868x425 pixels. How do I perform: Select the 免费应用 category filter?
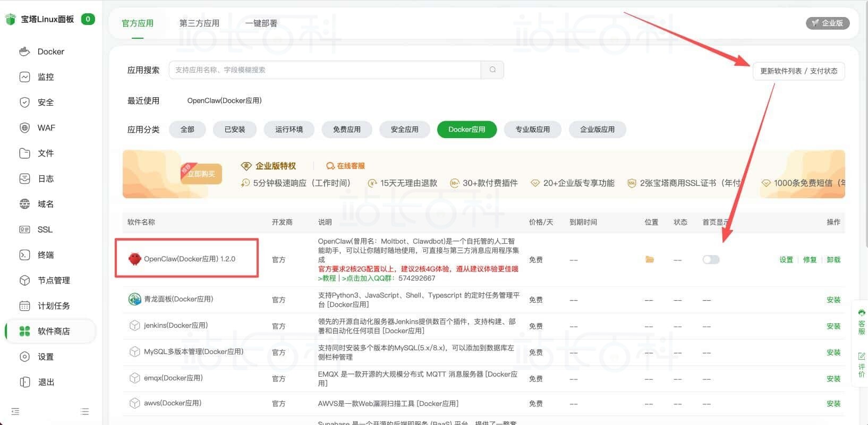click(x=347, y=130)
